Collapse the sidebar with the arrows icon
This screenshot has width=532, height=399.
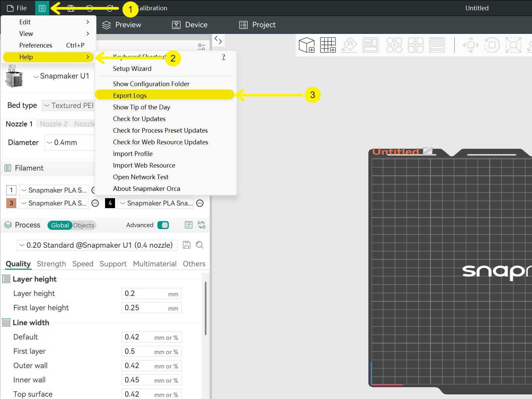pos(218,40)
